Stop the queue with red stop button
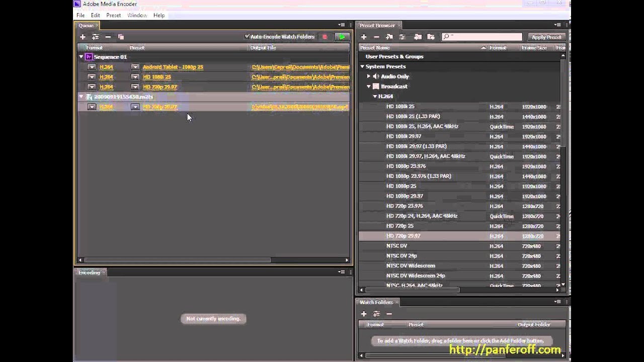644x362 pixels. [x=325, y=37]
